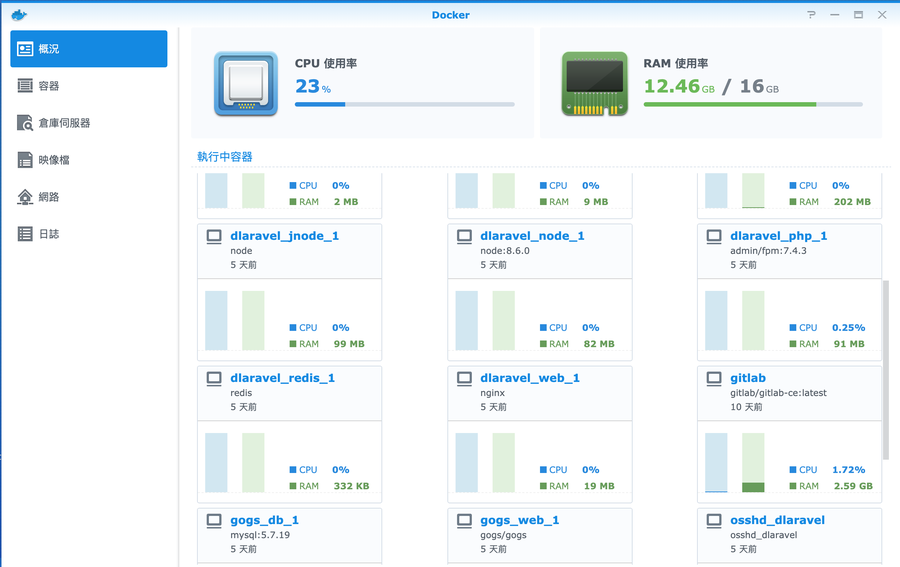Click the monitor icon beside dlaravel_redis_1
Viewport: 900px width, 567px height.
214,379
